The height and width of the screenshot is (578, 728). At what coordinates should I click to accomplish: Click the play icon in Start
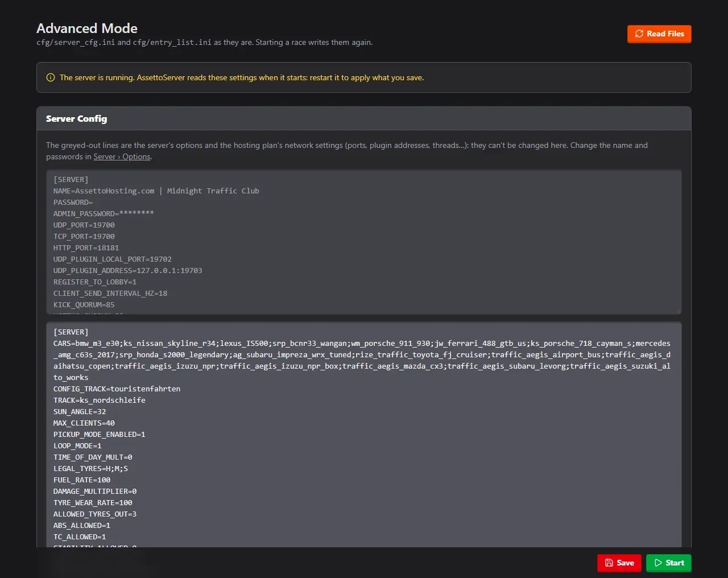point(658,563)
